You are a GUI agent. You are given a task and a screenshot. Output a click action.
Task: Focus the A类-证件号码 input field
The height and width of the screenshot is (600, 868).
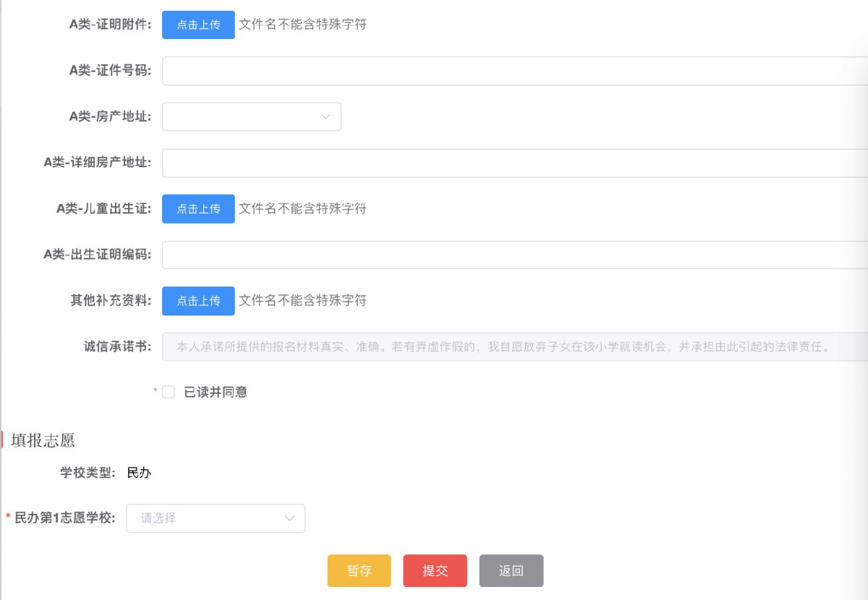tap(506, 71)
